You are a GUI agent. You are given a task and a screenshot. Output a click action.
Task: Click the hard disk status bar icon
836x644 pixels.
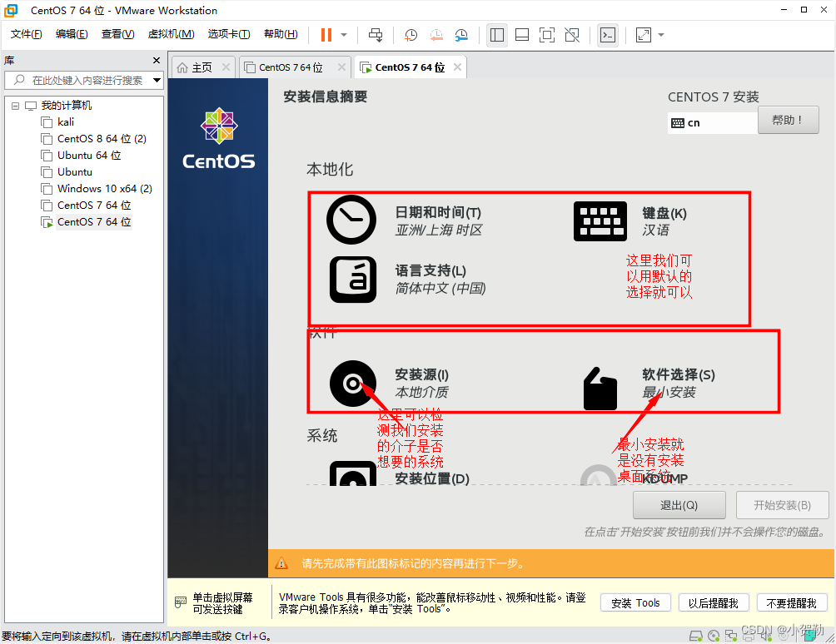click(696, 636)
